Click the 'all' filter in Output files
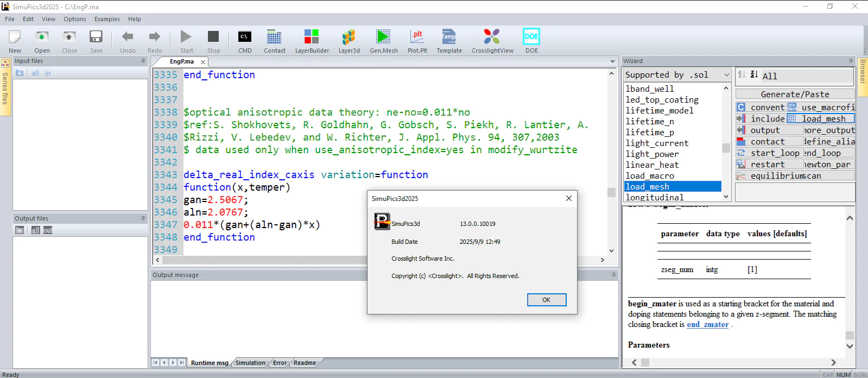The height and width of the screenshot is (378, 868). pos(35,230)
